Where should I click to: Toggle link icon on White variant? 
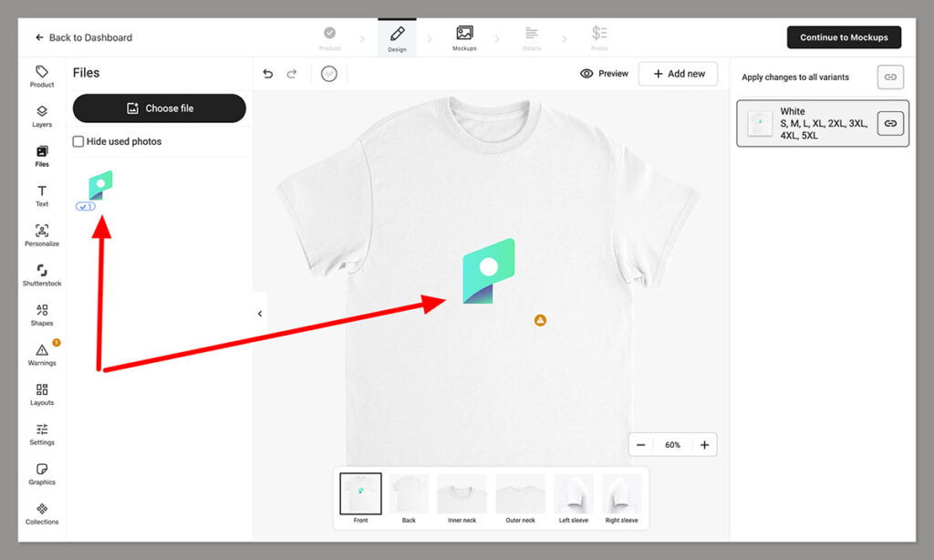(890, 123)
